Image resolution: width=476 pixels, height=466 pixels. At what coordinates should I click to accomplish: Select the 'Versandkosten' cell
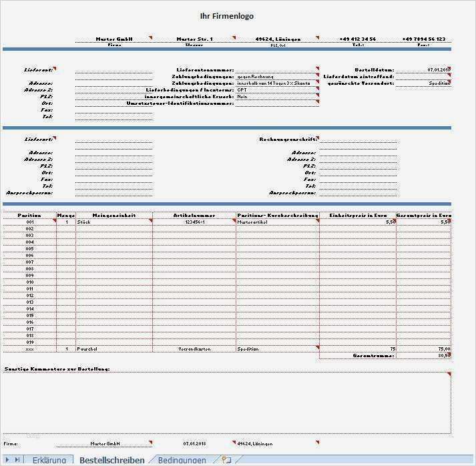194,348
